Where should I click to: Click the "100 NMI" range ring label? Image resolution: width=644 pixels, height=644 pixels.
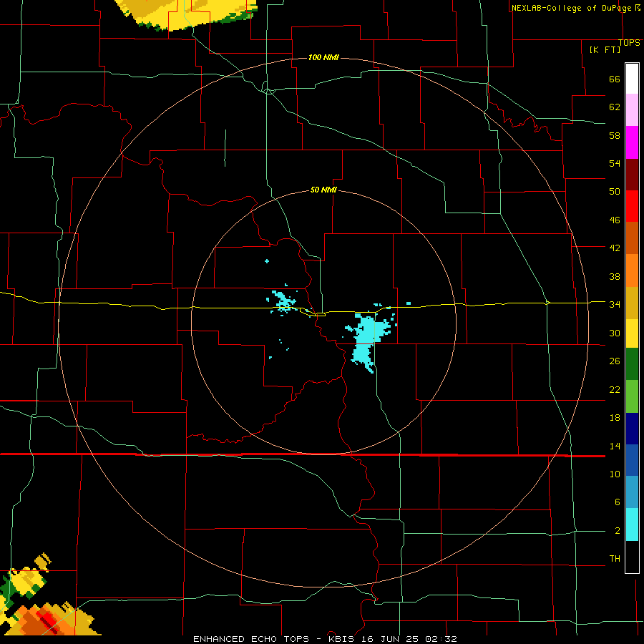tap(323, 57)
